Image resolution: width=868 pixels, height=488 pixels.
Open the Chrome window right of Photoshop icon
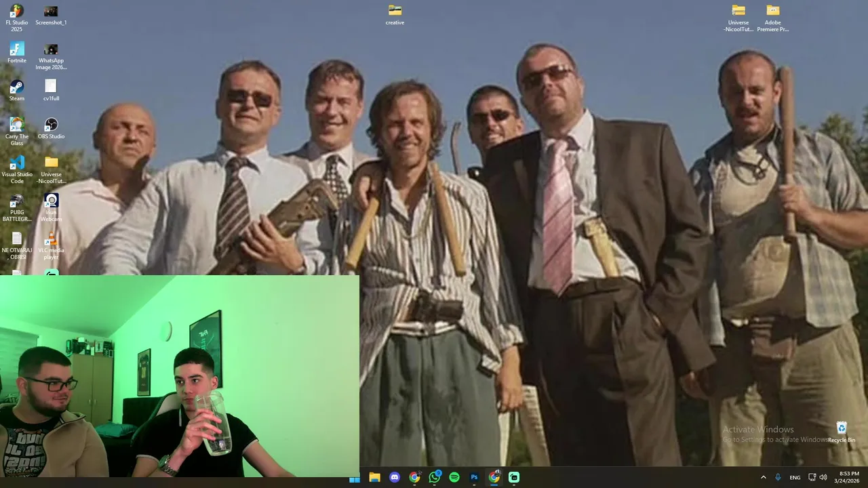point(494,477)
